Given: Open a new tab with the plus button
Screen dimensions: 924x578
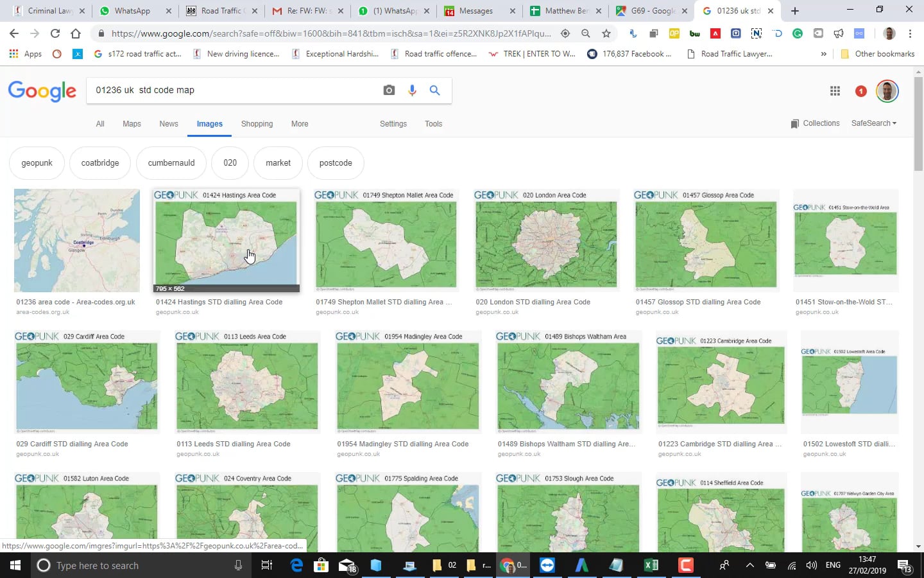Looking at the screenshot, I should (x=795, y=11).
